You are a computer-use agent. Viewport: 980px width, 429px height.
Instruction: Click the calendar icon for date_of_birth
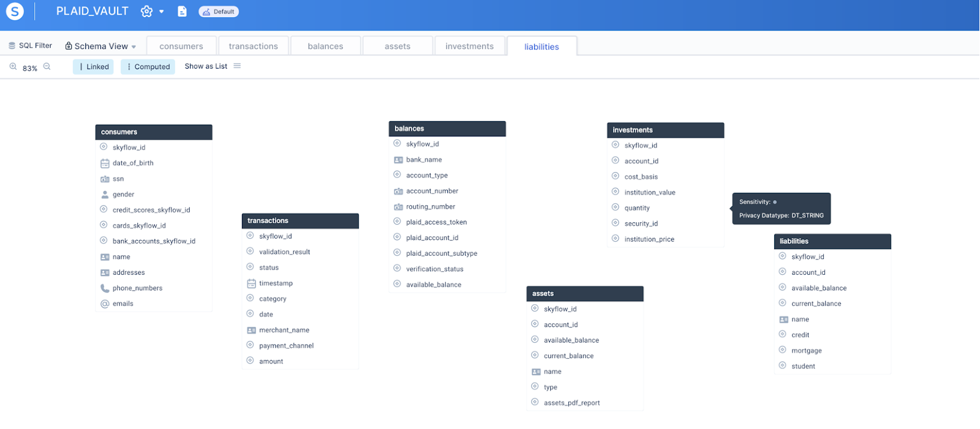point(105,163)
